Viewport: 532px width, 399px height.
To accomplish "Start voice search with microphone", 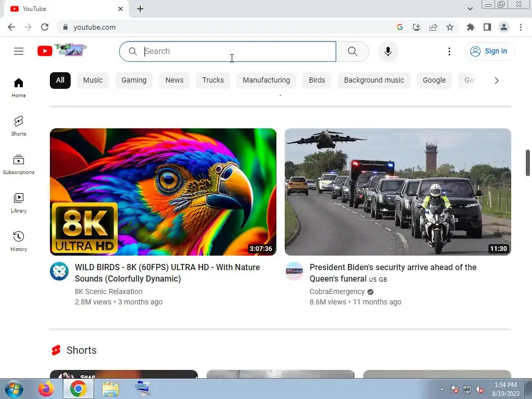I will click(x=388, y=51).
